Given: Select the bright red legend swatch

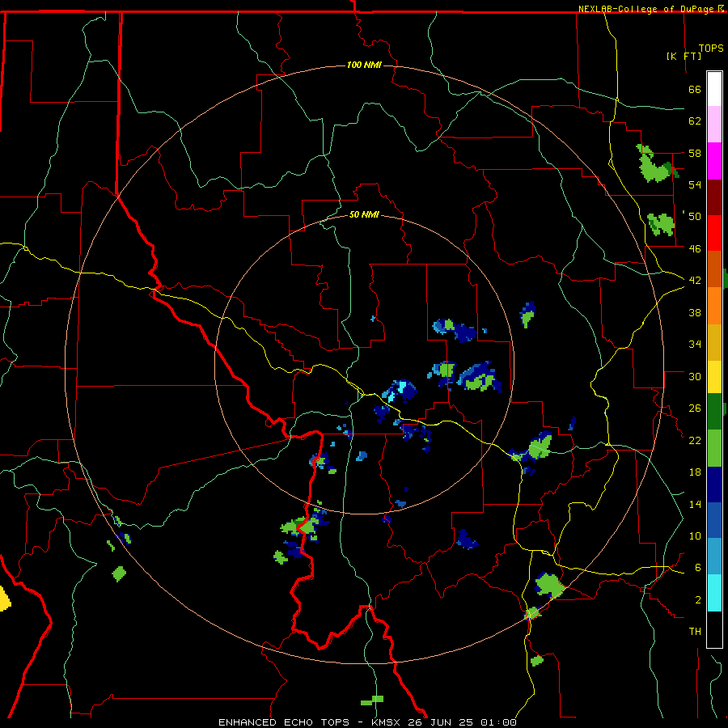Looking at the screenshot, I should click(x=714, y=233).
